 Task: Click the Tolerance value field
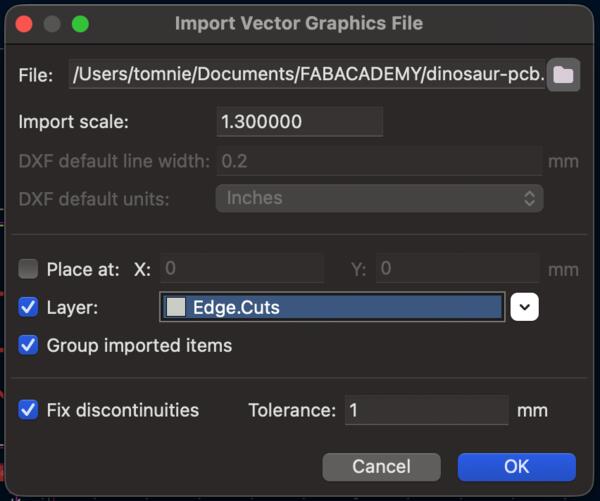tap(426, 410)
